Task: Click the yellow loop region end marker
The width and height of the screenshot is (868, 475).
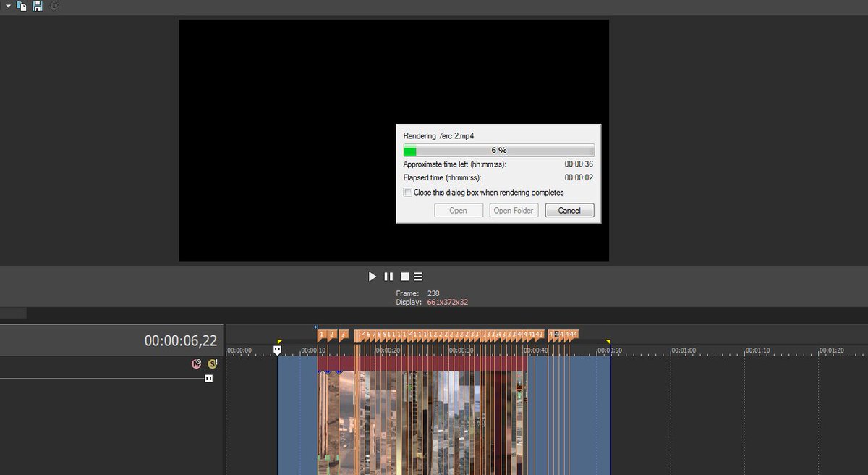Action: 608,342
